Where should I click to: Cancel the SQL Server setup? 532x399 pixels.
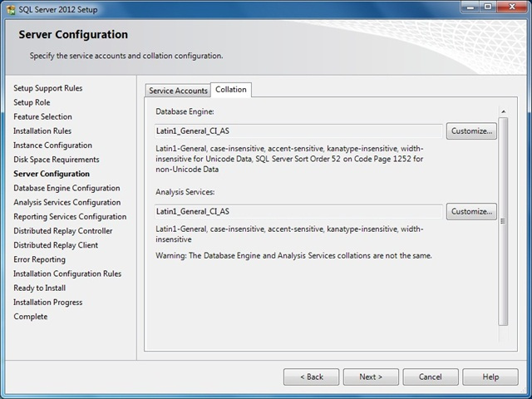[431, 377]
